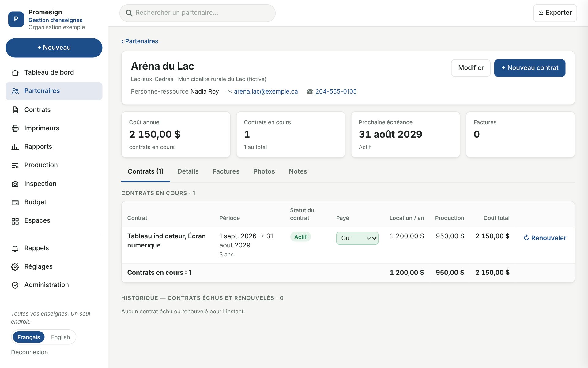Go back via Partenaires breadcrumb
This screenshot has width=588, height=368.
(x=140, y=41)
